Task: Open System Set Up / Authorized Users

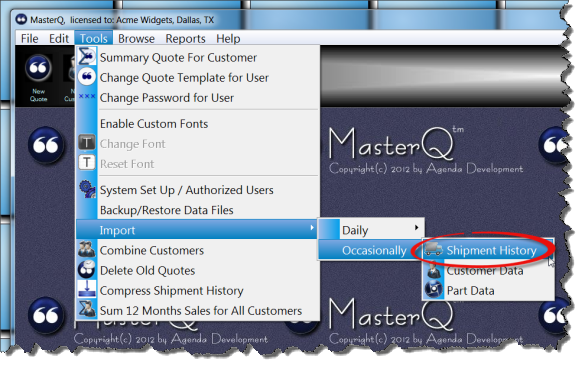Action: click(198, 190)
